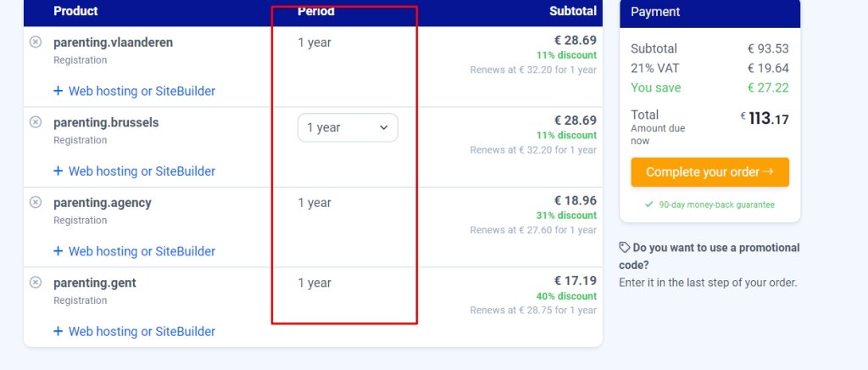The height and width of the screenshot is (370, 868).
Task: Click the parenting.gent domain name
Action: [94, 283]
